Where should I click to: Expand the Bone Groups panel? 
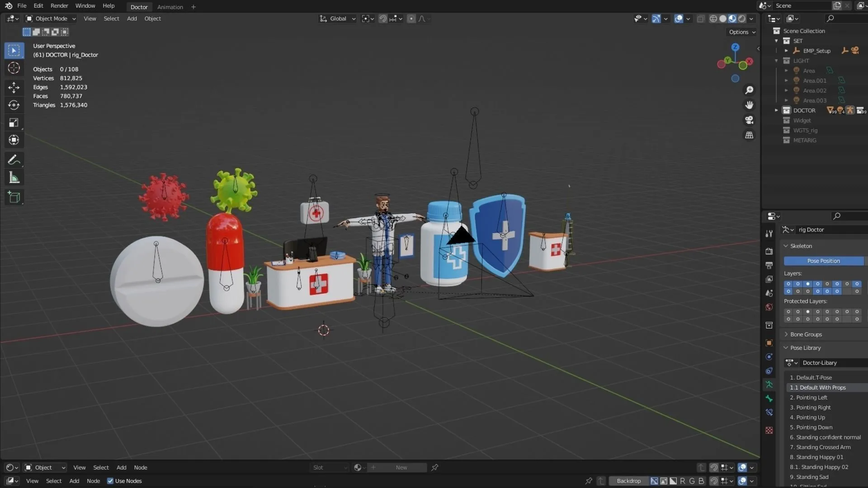click(806, 334)
